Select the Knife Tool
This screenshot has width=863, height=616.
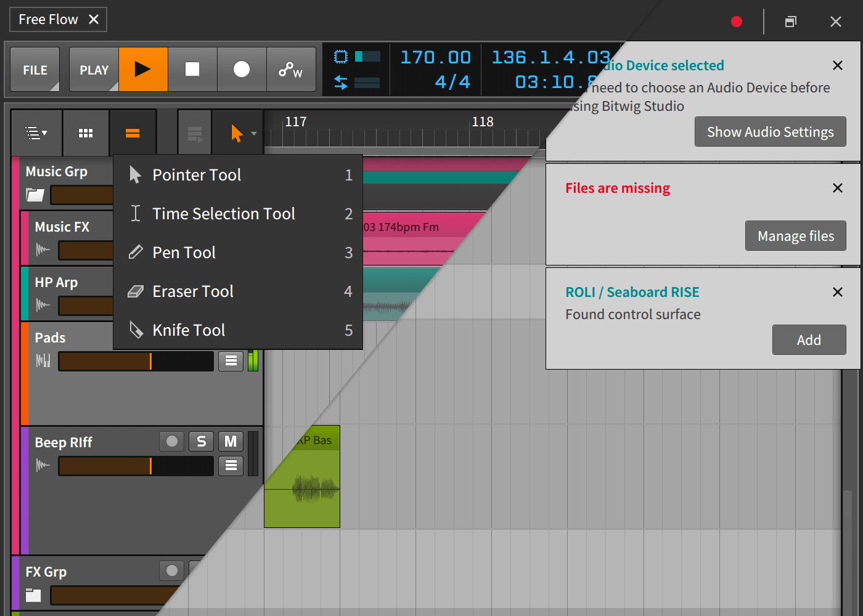(x=188, y=330)
